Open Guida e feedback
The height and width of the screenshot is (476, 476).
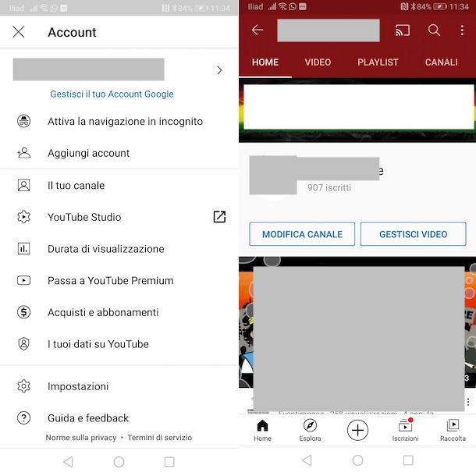pos(88,418)
